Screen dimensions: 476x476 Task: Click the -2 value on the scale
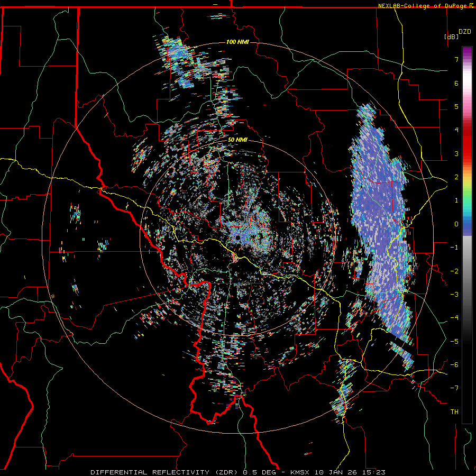tap(454, 271)
